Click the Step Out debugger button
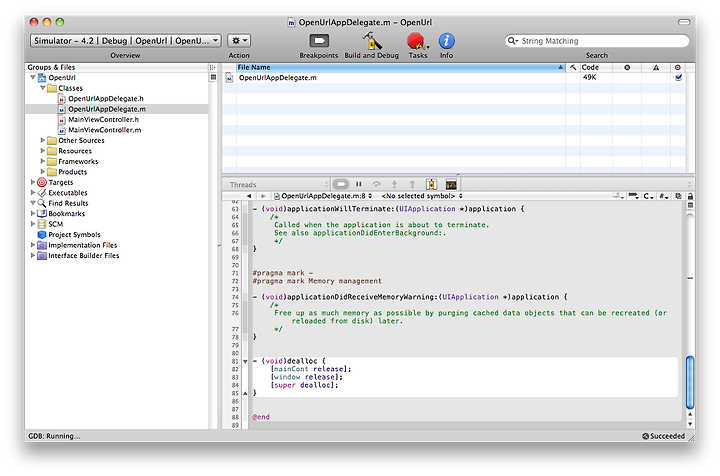 (412, 184)
